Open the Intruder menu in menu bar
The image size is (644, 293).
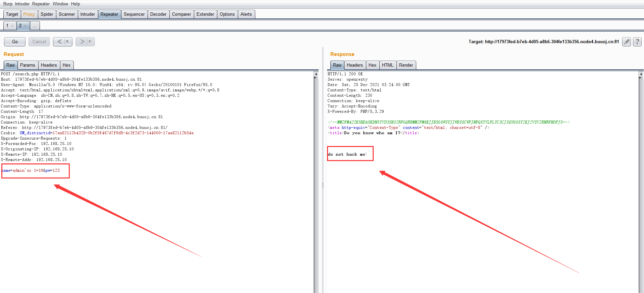coord(22,4)
